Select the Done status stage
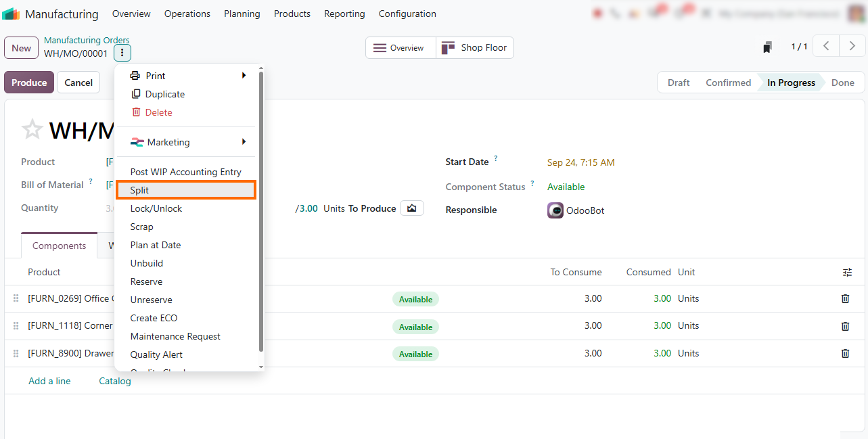The image size is (868, 439). (843, 83)
